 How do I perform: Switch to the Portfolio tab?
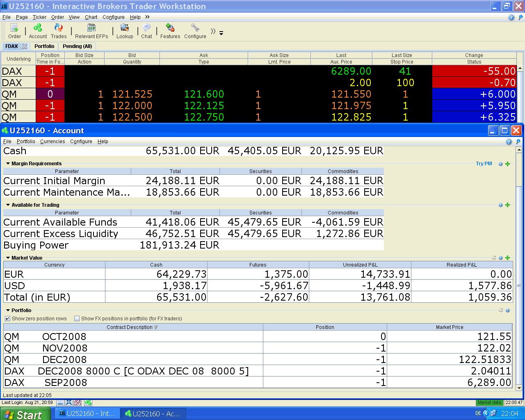(44, 46)
